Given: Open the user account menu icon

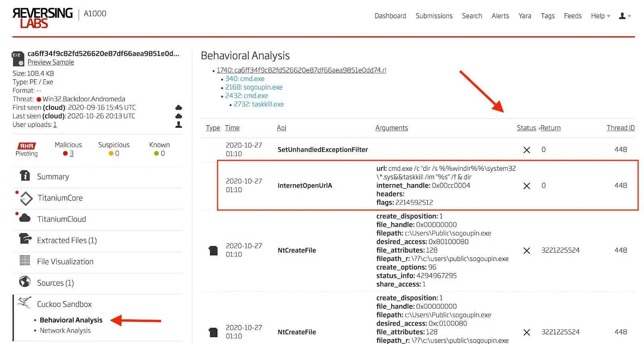Looking at the screenshot, I should [x=622, y=16].
